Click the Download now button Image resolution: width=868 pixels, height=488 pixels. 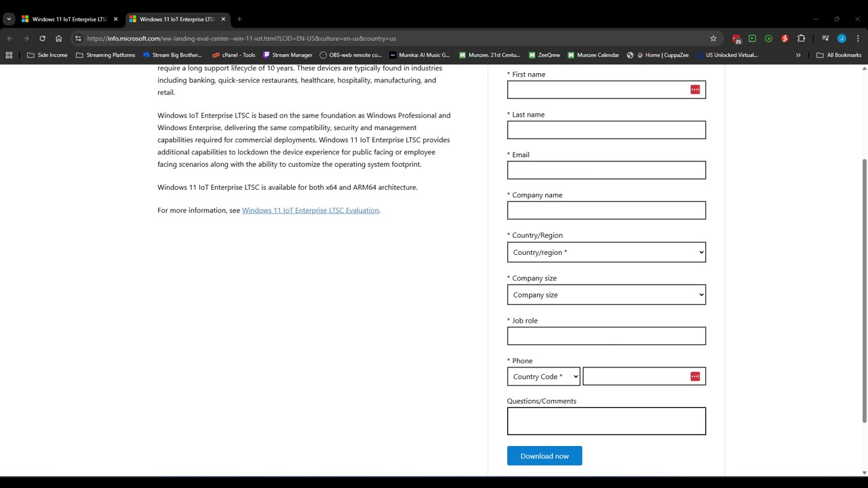click(x=545, y=456)
